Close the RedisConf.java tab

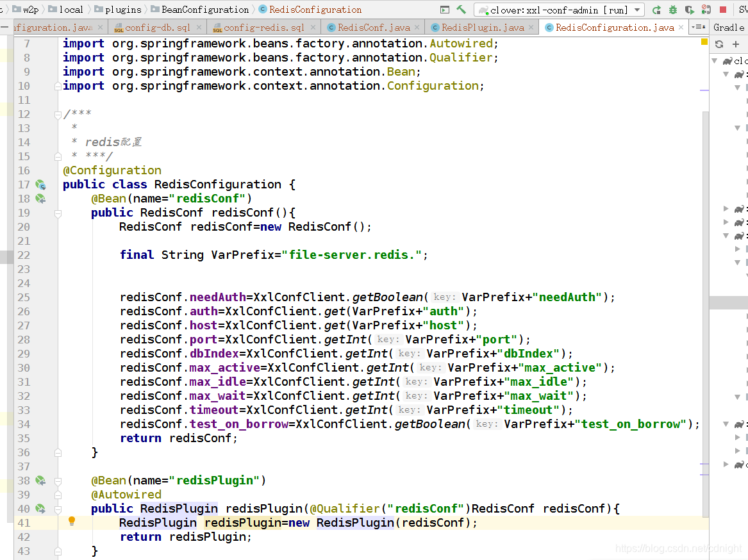point(417,27)
